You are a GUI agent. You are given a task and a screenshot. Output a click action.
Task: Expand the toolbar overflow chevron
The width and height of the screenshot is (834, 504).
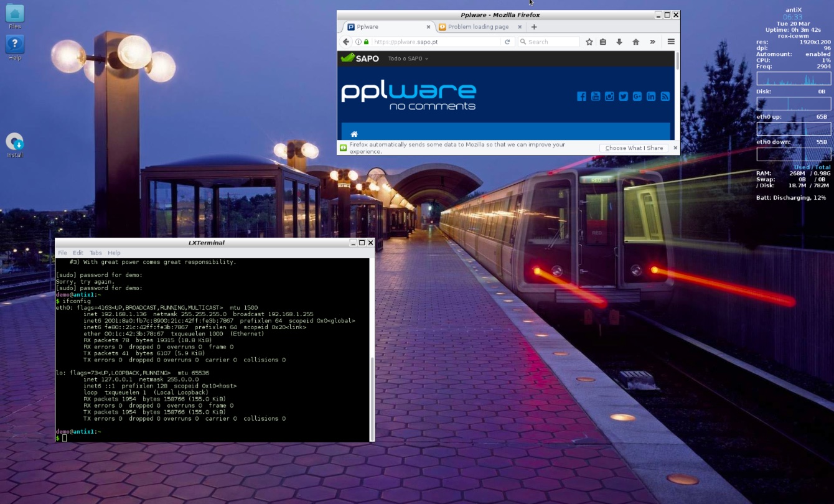[x=652, y=42]
